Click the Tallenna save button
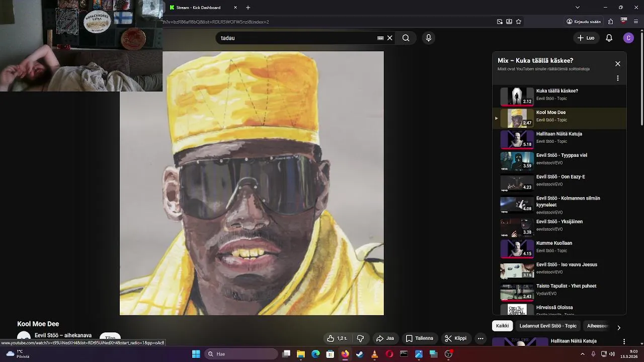 coord(420,338)
